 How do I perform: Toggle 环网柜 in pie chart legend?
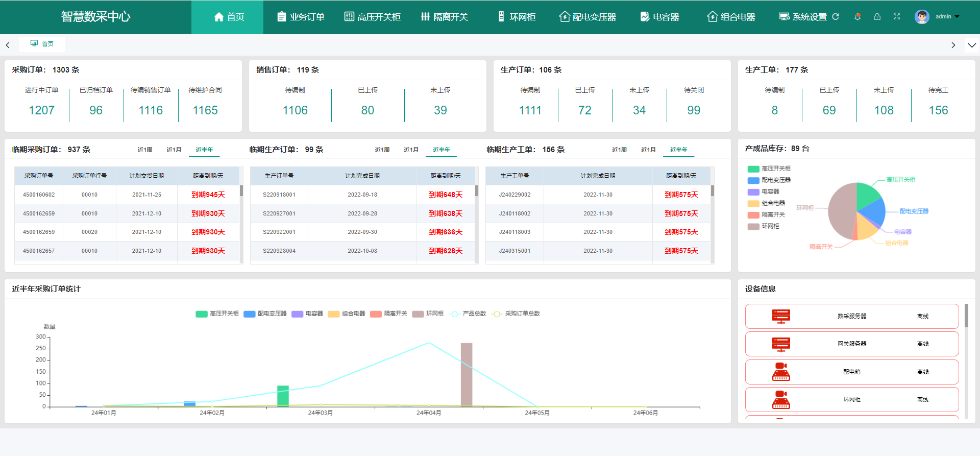point(763,226)
